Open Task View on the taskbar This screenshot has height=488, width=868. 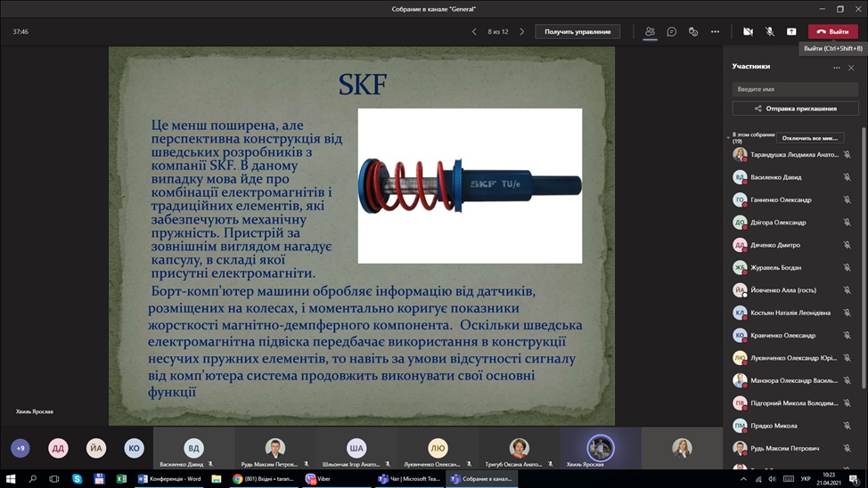53,479
